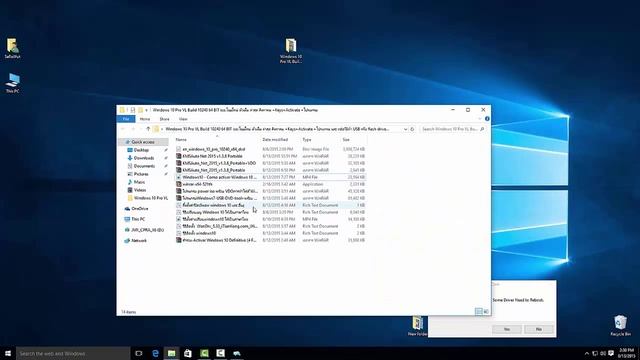The width and height of the screenshot is (640, 360).
Task: Click the new folder icon in quick access toolbar
Action: (140, 110)
